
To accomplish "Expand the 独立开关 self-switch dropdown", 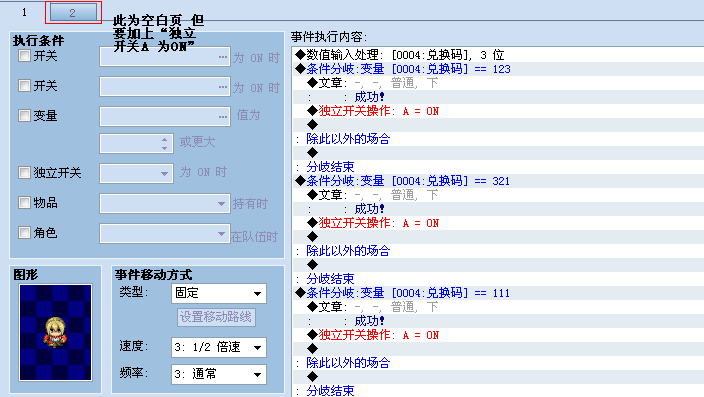I will point(136,173).
